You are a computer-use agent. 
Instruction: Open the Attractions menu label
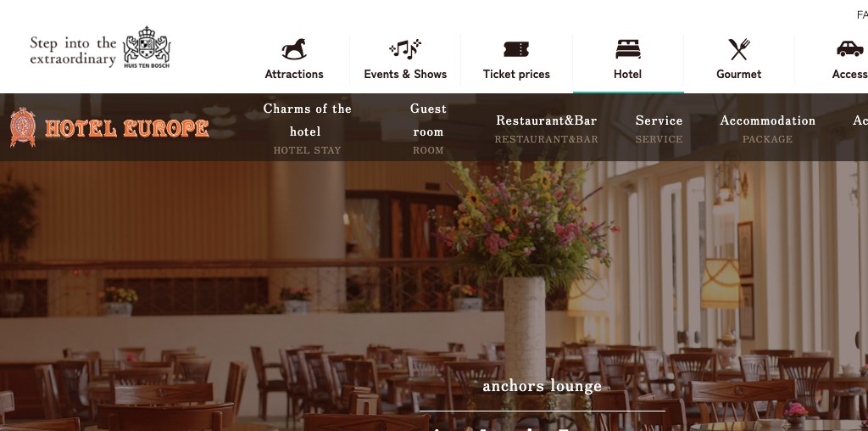(x=294, y=74)
